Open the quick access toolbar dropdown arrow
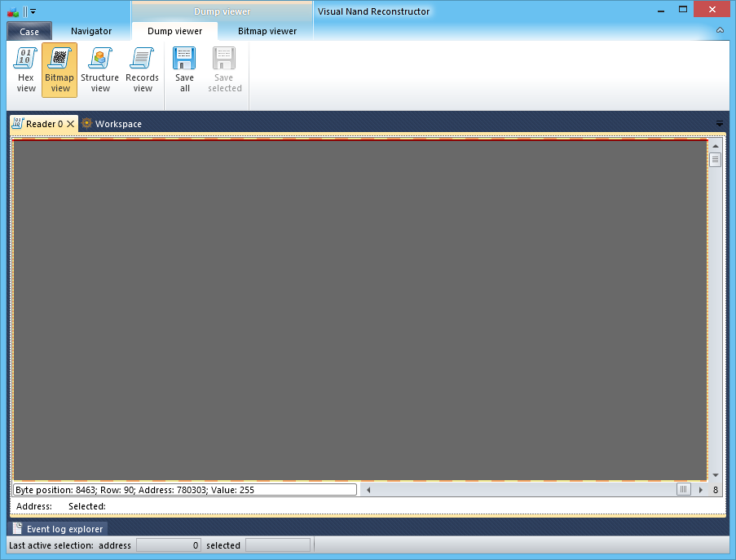 33,11
